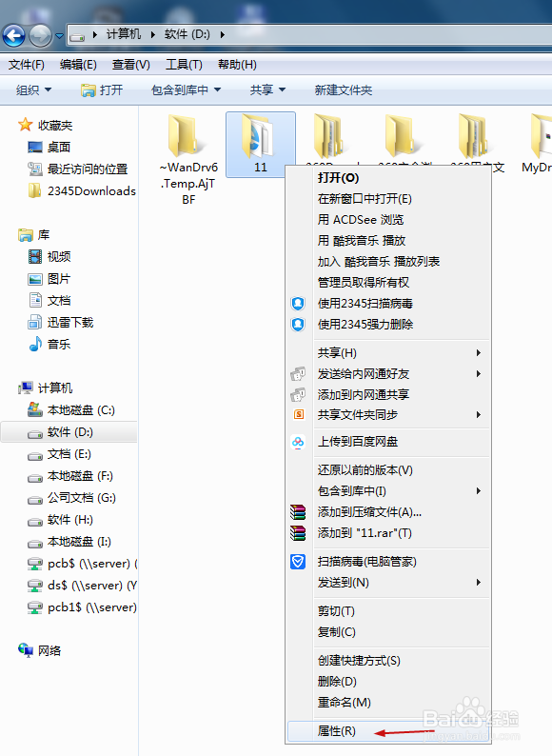Expand the breadcrumb arrow after 软件 (D:)

click(223, 34)
